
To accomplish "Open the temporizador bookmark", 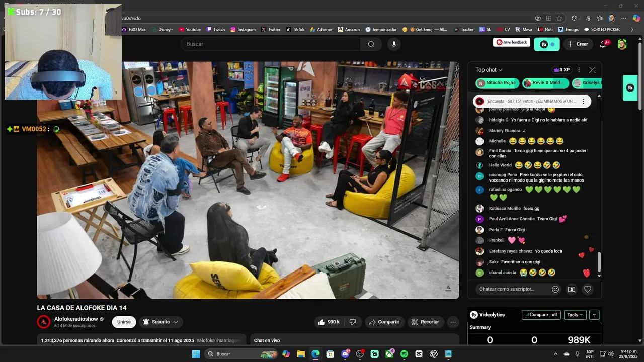I will coord(381,30).
